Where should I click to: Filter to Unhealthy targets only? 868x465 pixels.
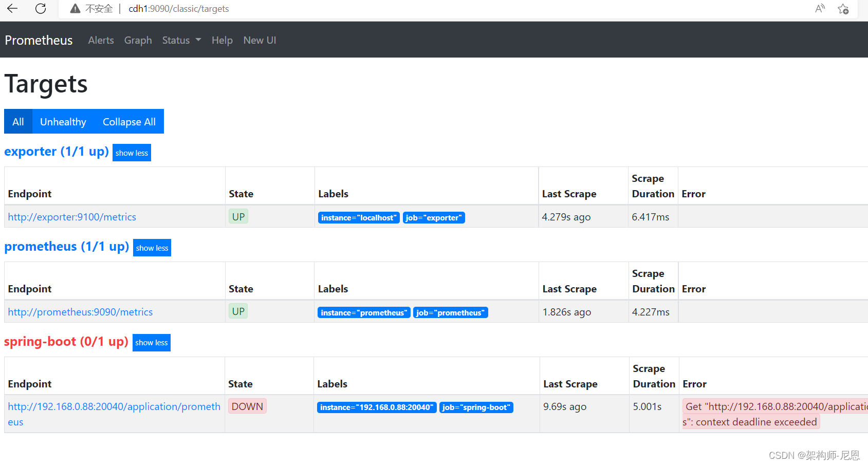click(x=63, y=121)
